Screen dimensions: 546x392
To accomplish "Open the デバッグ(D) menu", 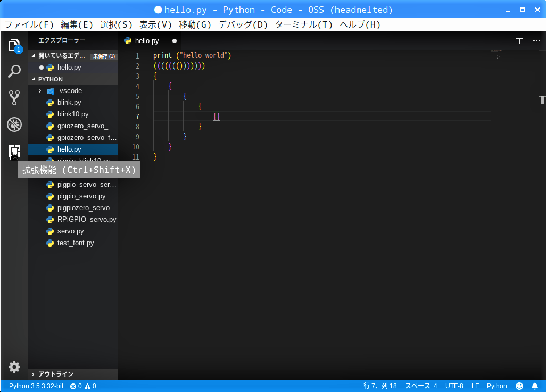I will pos(243,24).
